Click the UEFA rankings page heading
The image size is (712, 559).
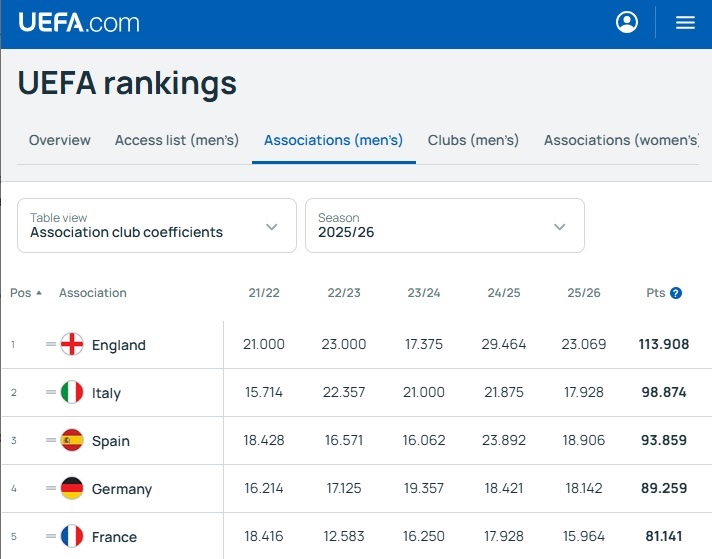(x=127, y=83)
